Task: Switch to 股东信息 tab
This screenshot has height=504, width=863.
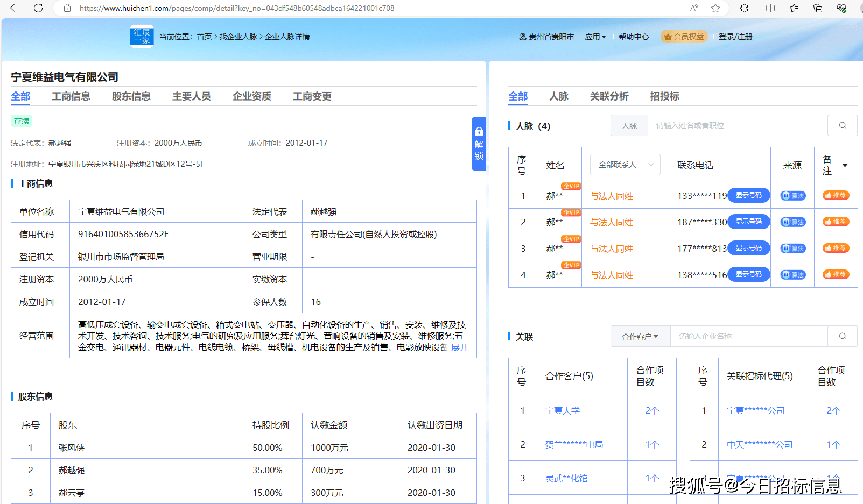Action: [131, 96]
